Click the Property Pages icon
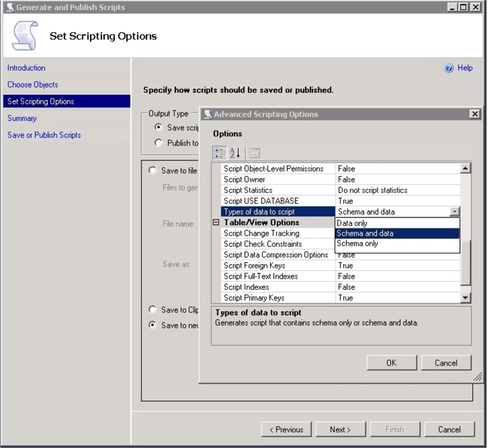This screenshot has height=448, width=488. 254,153
